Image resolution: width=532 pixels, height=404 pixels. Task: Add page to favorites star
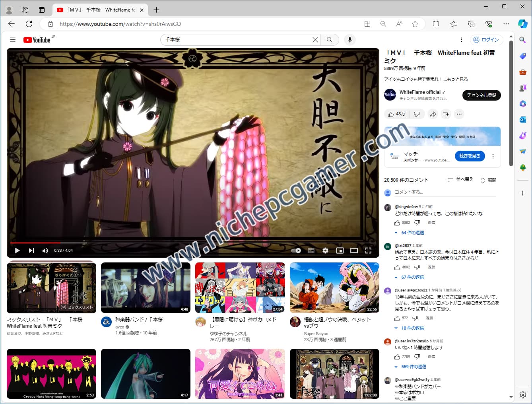415,24
